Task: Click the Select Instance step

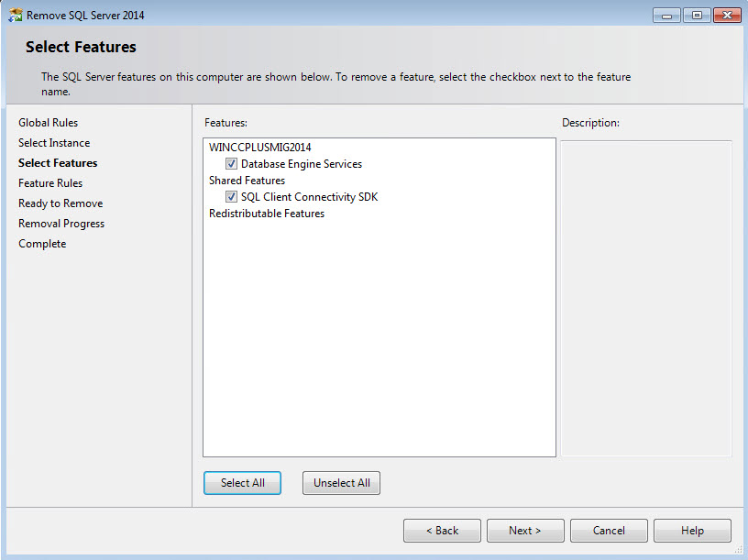Action: click(54, 143)
